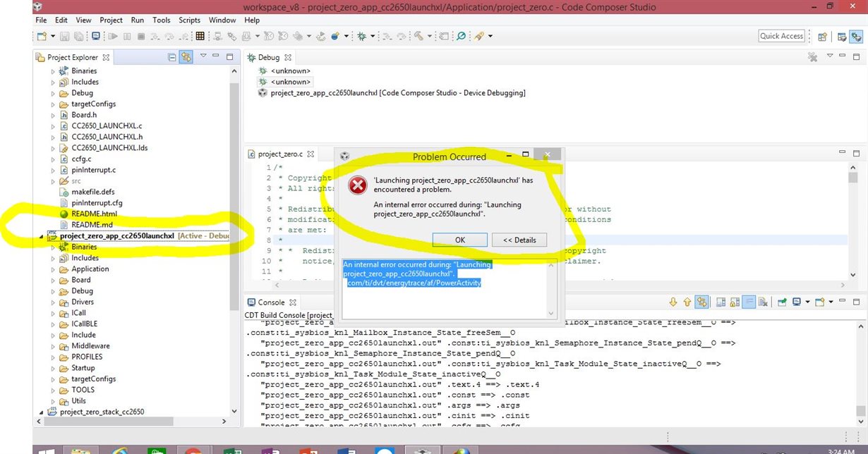Click OK in Problem Occurred dialog
868x454 pixels.
(460, 240)
